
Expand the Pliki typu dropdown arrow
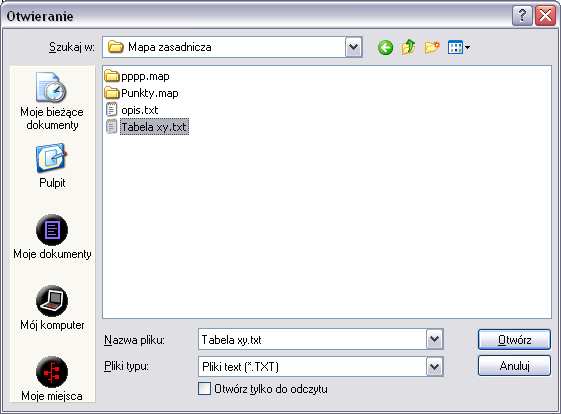coord(434,366)
